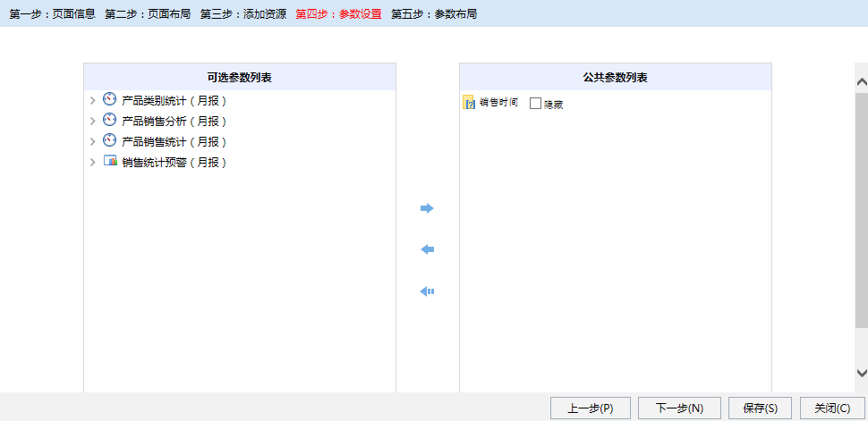Screen dimensions: 868x421
Task: Click the 销售统计预警 chart icon
Action: pyautogui.click(x=110, y=161)
